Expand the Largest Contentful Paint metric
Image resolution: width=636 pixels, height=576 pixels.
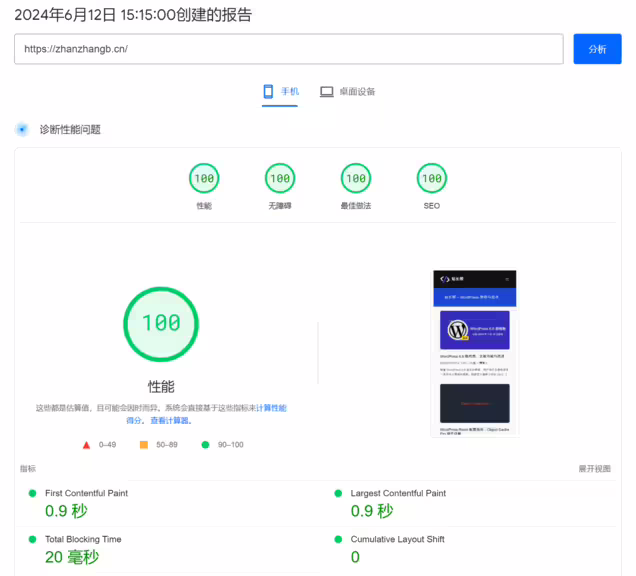click(x=398, y=493)
